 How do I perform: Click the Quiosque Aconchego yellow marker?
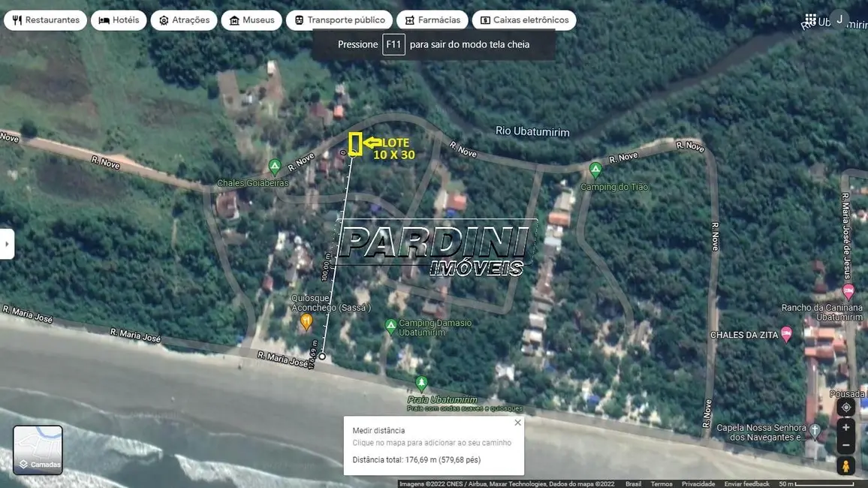[305, 321]
